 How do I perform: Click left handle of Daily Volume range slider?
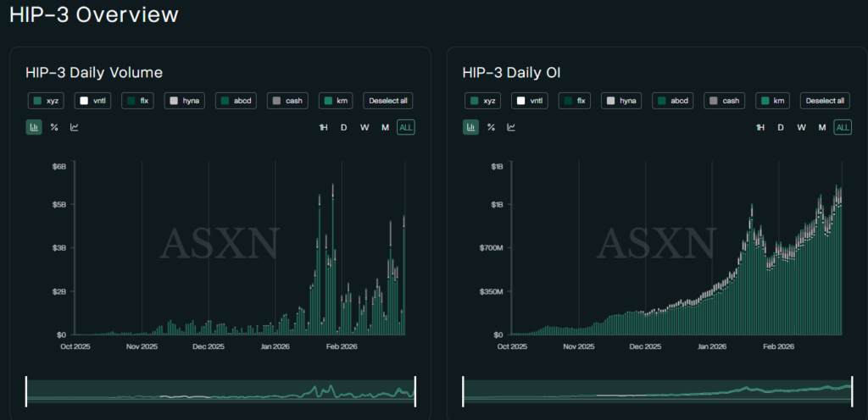(26, 391)
